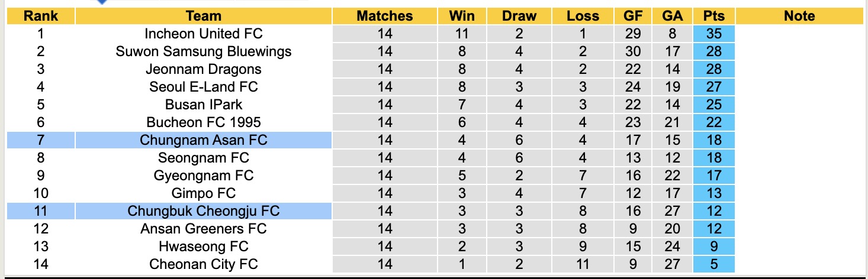
Task: Open the Jeonnam Dragons team entry
Action: tap(203, 69)
